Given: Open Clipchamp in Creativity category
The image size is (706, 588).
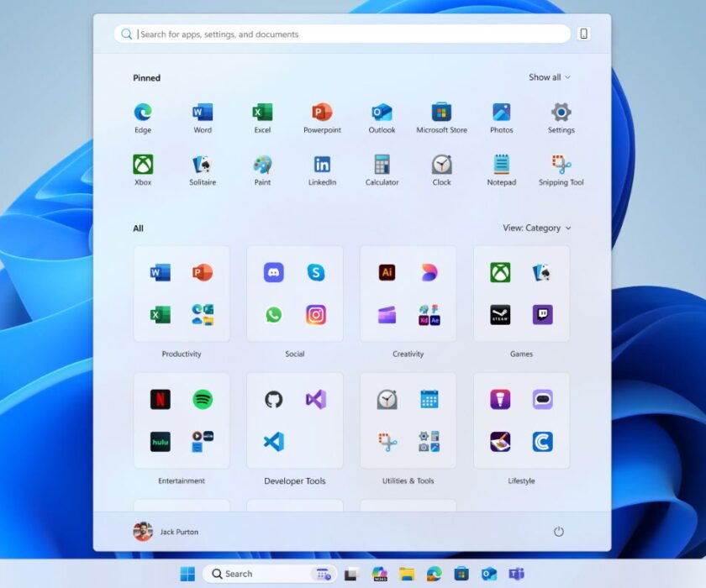Looking at the screenshot, I should click(387, 314).
